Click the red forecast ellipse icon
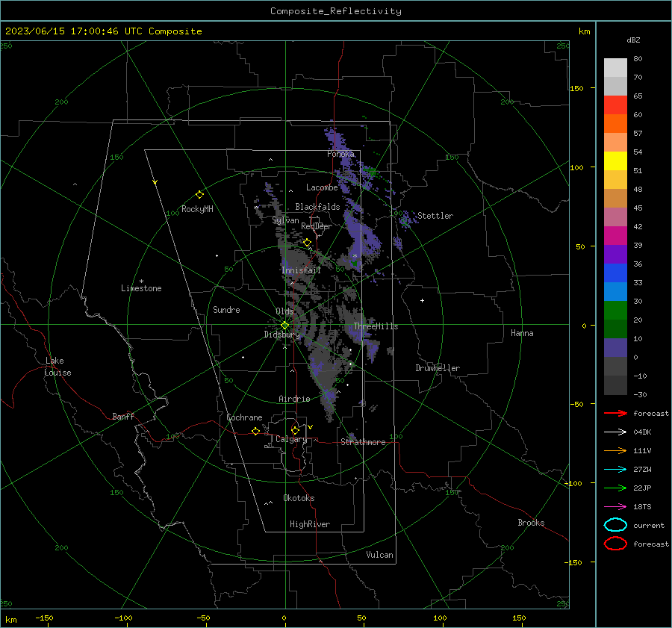This screenshot has width=672, height=628. (615, 544)
